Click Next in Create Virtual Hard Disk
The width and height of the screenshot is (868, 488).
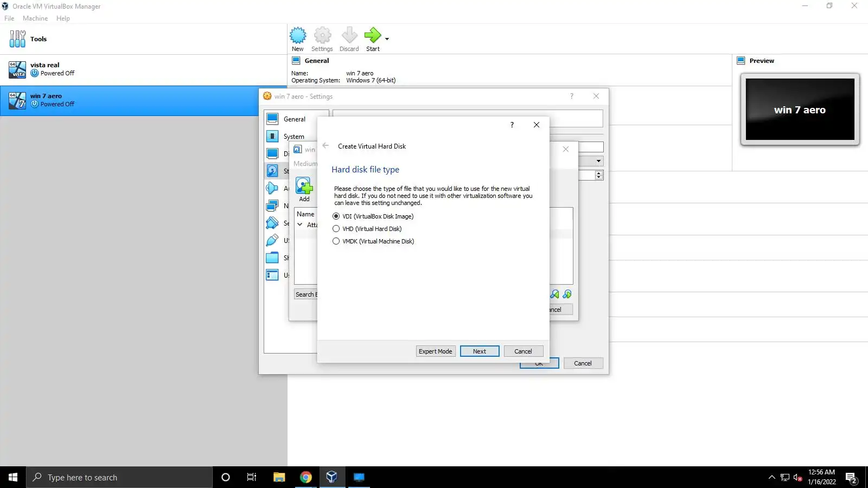tap(480, 351)
